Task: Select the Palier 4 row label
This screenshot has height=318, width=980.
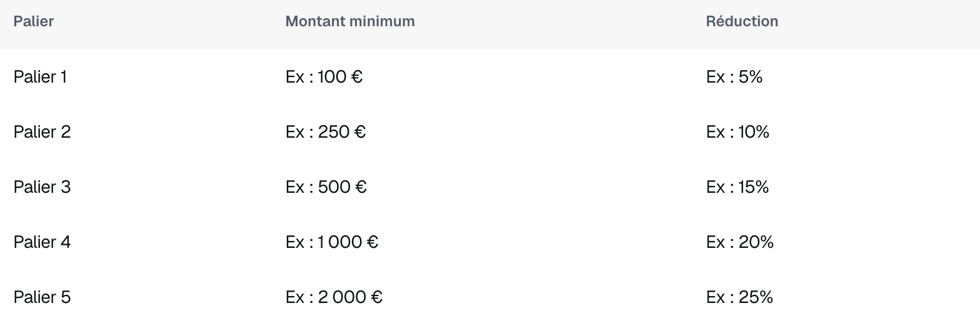Action: 42,242
